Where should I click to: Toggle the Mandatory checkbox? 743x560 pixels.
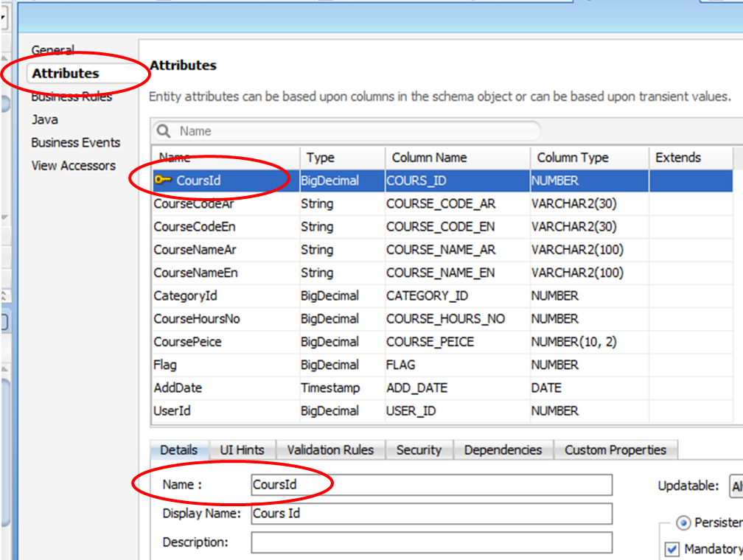click(672, 549)
